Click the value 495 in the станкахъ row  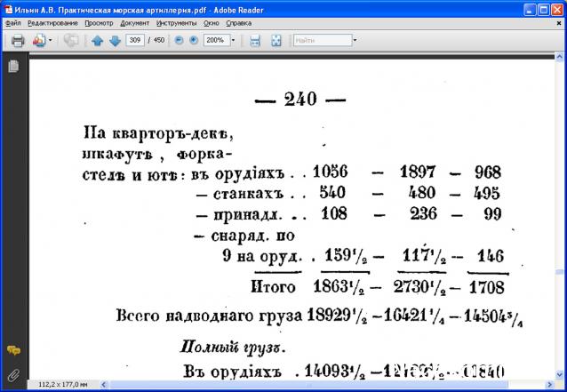(487, 194)
